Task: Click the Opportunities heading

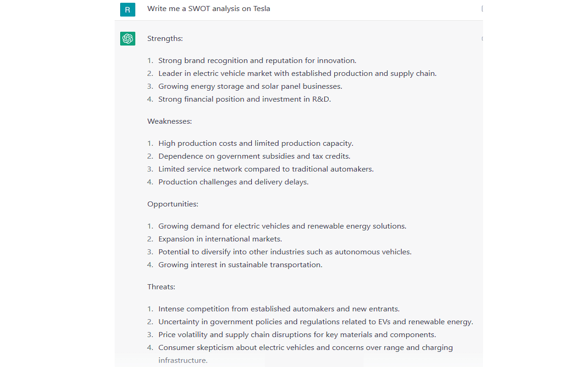Action: [173, 204]
